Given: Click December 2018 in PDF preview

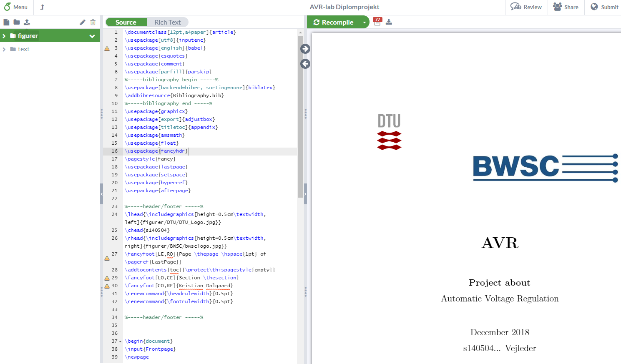Looking at the screenshot, I should click(500, 332).
